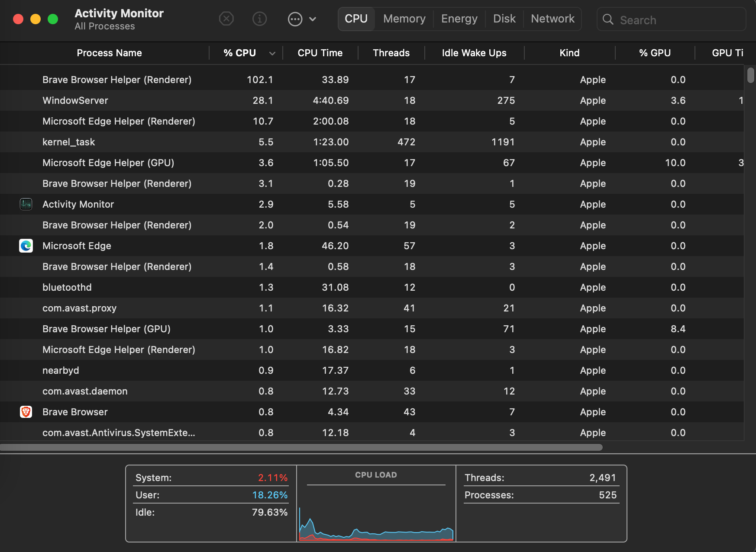Click the vertical scrollbar thumb
756x552 pixels.
(750, 75)
